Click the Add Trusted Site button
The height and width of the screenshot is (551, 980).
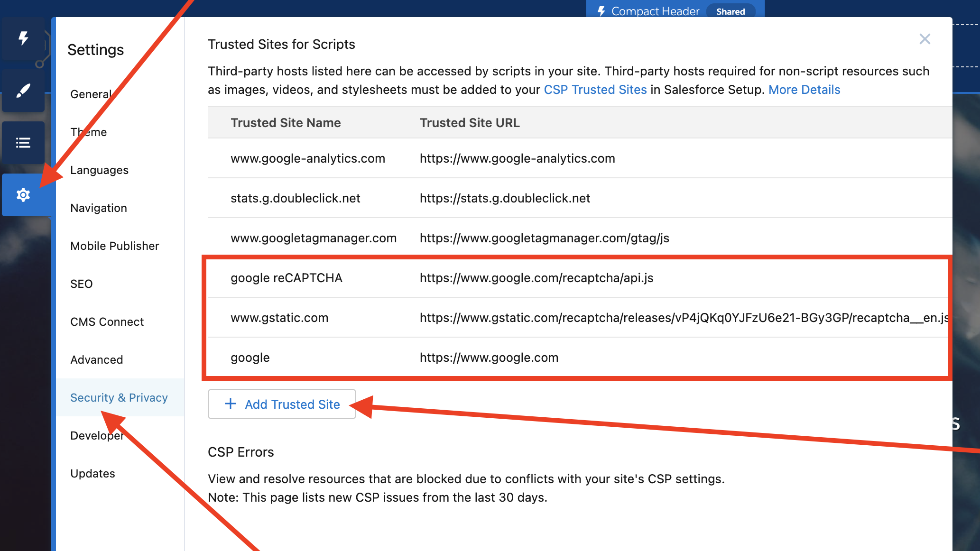[282, 404]
